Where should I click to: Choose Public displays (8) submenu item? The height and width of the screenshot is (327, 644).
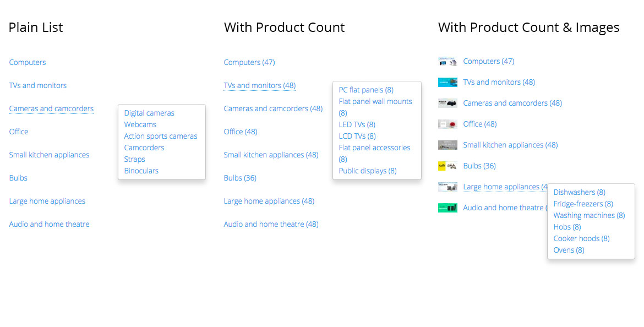pyautogui.click(x=368, y=171)
